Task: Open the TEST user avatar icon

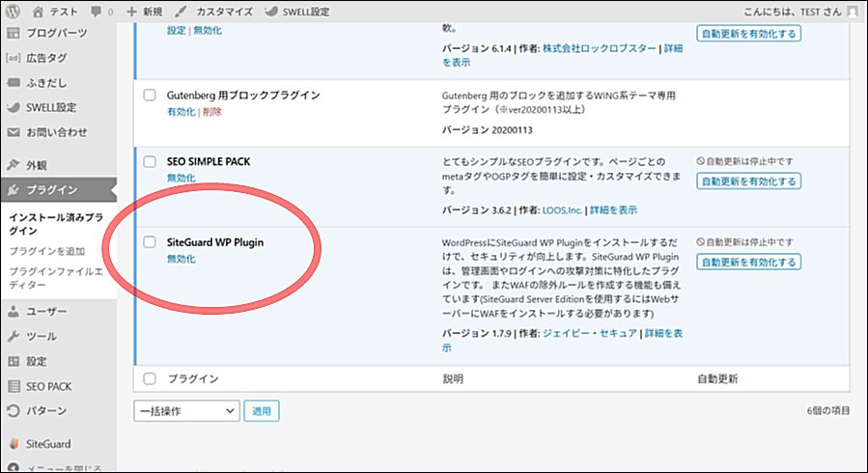Action: click(x=854, y=11)
